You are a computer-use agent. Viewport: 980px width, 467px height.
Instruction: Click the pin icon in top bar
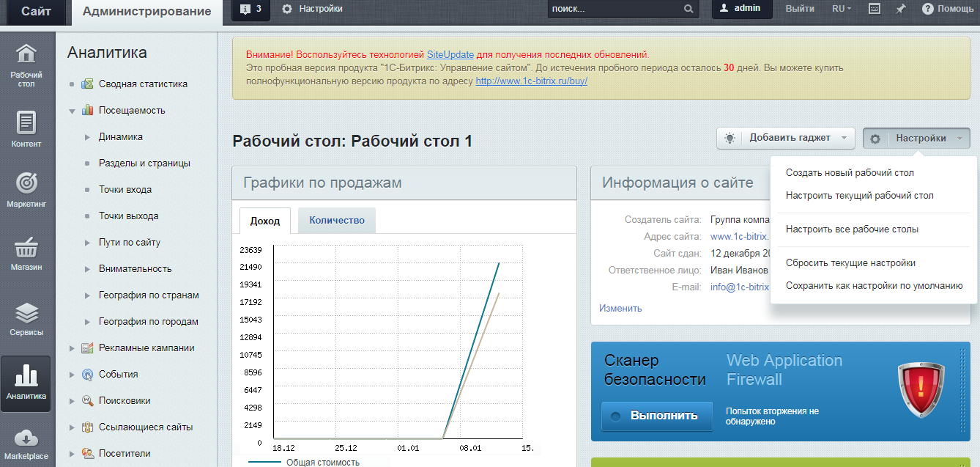[901, 9]
